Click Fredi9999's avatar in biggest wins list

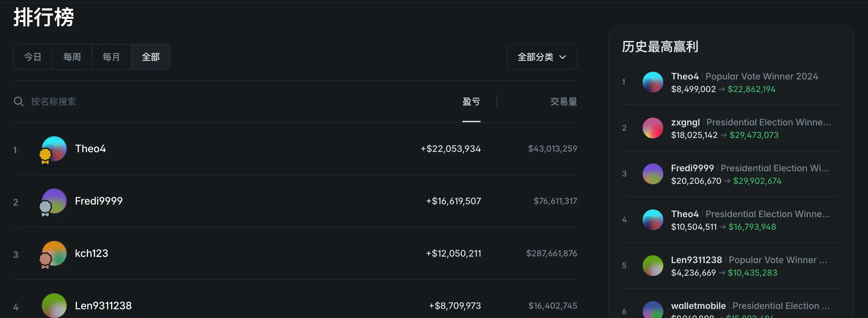pos(653,174)
